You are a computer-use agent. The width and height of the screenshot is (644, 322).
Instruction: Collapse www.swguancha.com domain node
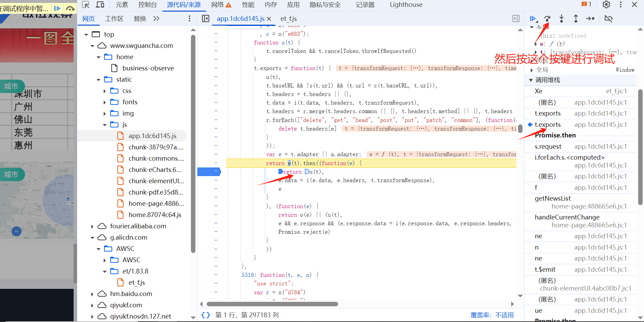point(92,46)
